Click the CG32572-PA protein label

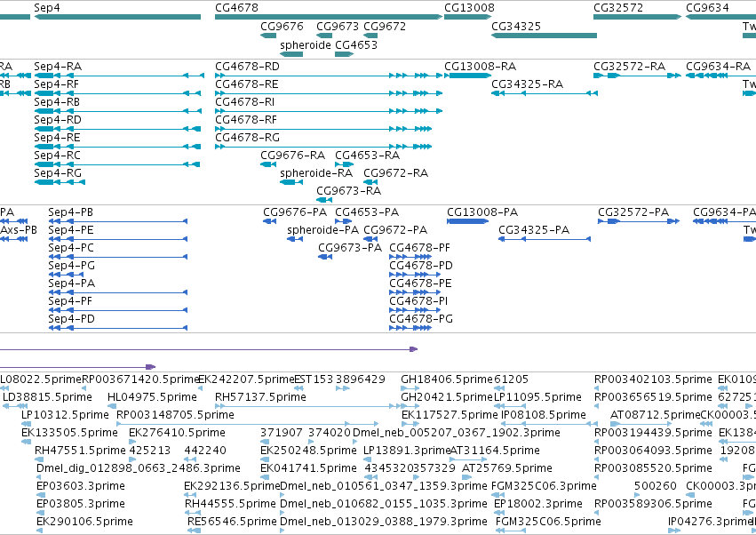(x=633, y=212)
